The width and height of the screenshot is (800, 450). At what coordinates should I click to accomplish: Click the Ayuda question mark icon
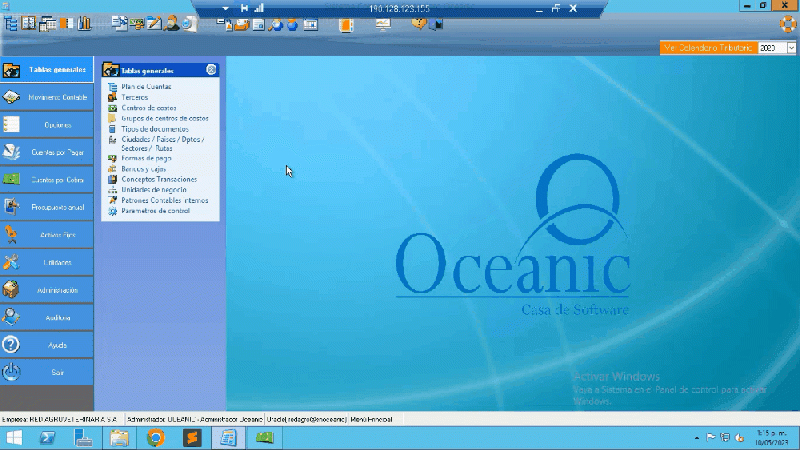[11, 344]
